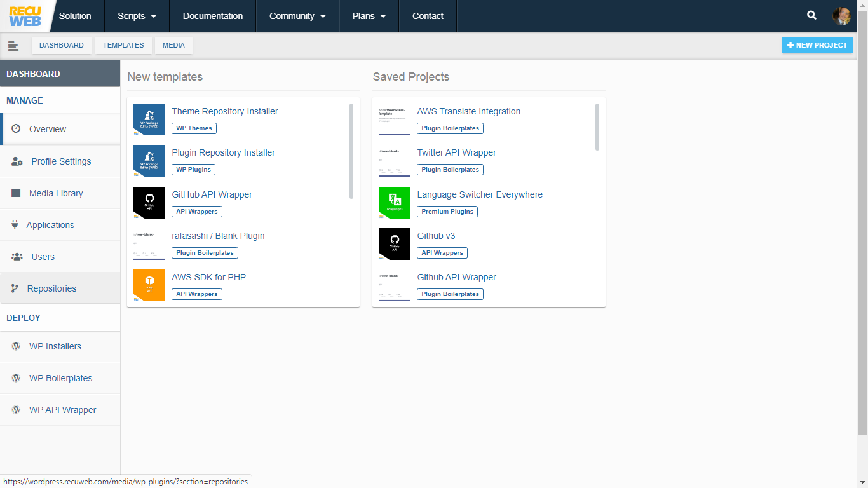Click the Repositories branch icon
The width and height of the screenshot is (868, 488).
15,288
